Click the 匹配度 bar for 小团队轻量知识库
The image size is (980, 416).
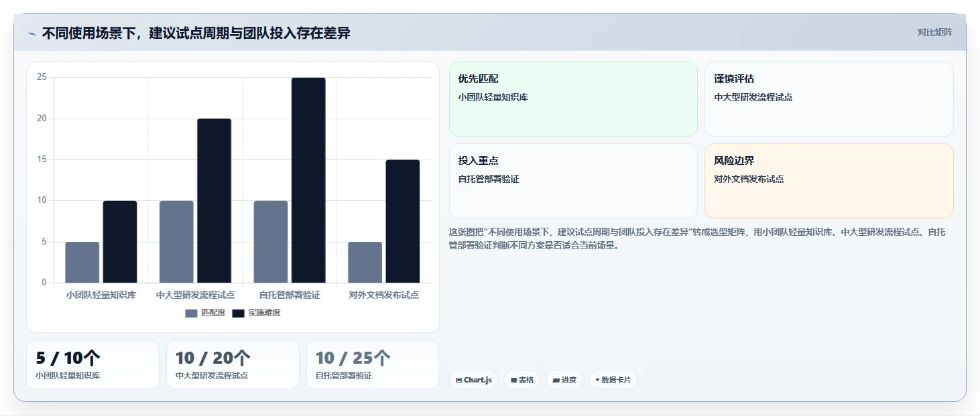[82, 262]
